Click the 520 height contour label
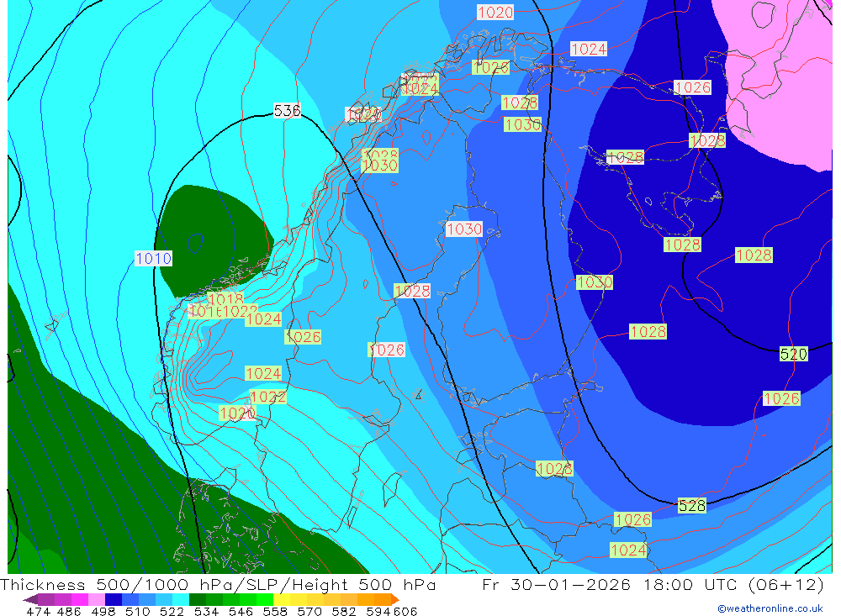 click(793, 354)
